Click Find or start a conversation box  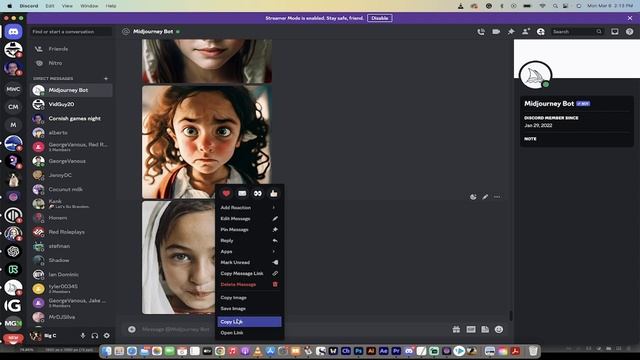71,31
